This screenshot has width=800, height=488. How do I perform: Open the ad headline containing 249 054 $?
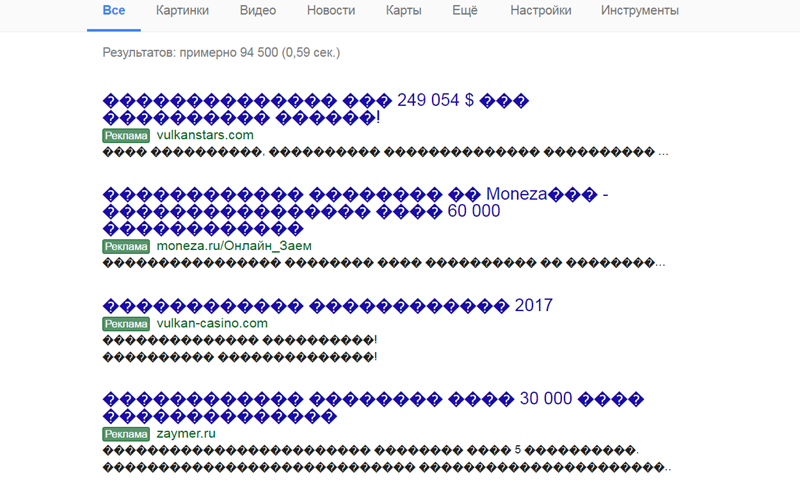(x=316, y=109)
